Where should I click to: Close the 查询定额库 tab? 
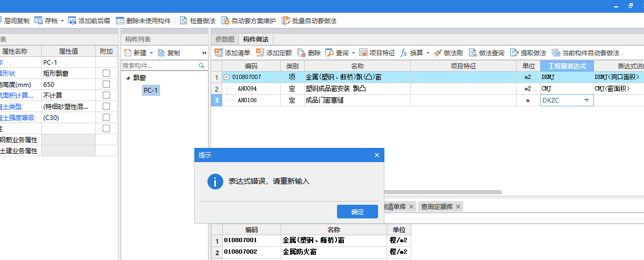pos(458,206)
